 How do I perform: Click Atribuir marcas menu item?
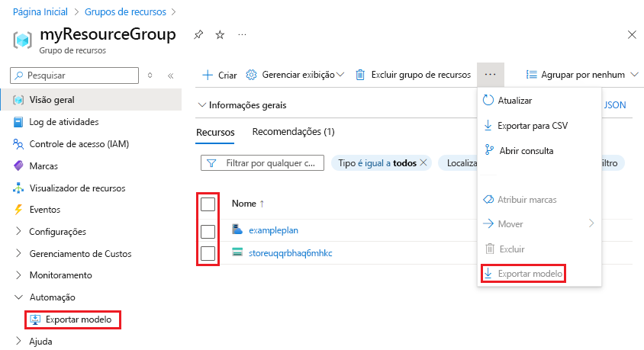point(520,200)
